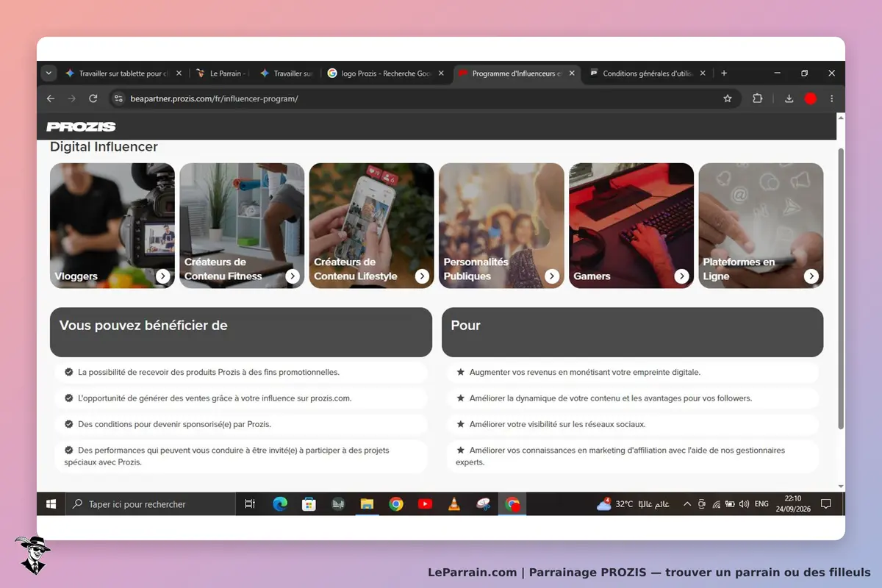Go back to the previous page
Viewport: 882px width, 588px height.
(x=51, y=98)
